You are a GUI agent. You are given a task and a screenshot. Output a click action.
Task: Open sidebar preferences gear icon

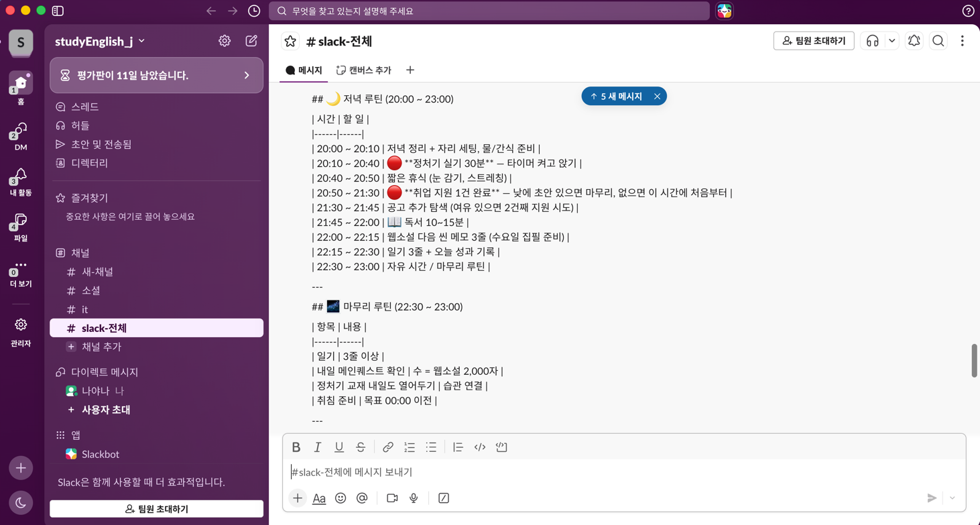click(225, 41)
